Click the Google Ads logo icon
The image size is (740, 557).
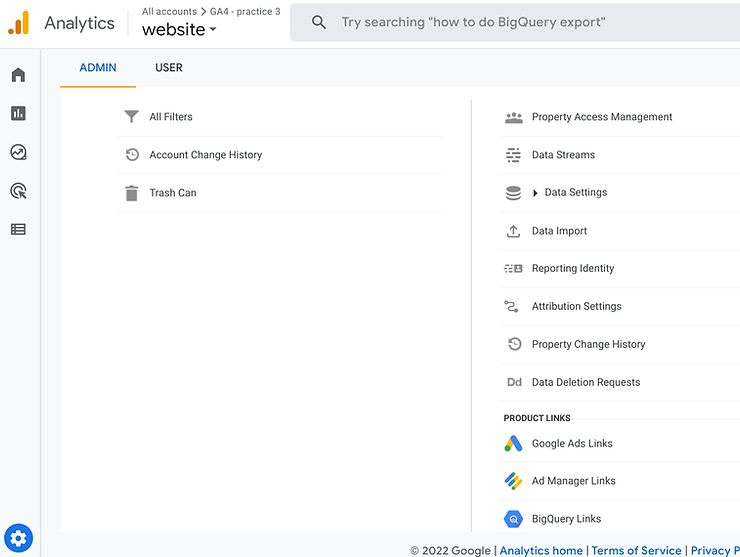pos(513,444)
